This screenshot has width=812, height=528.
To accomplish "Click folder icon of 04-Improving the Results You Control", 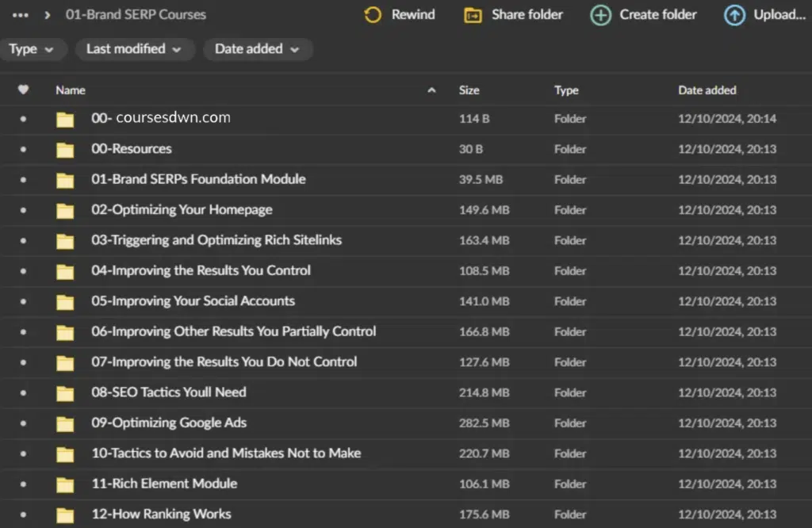I will coord(65,271).
